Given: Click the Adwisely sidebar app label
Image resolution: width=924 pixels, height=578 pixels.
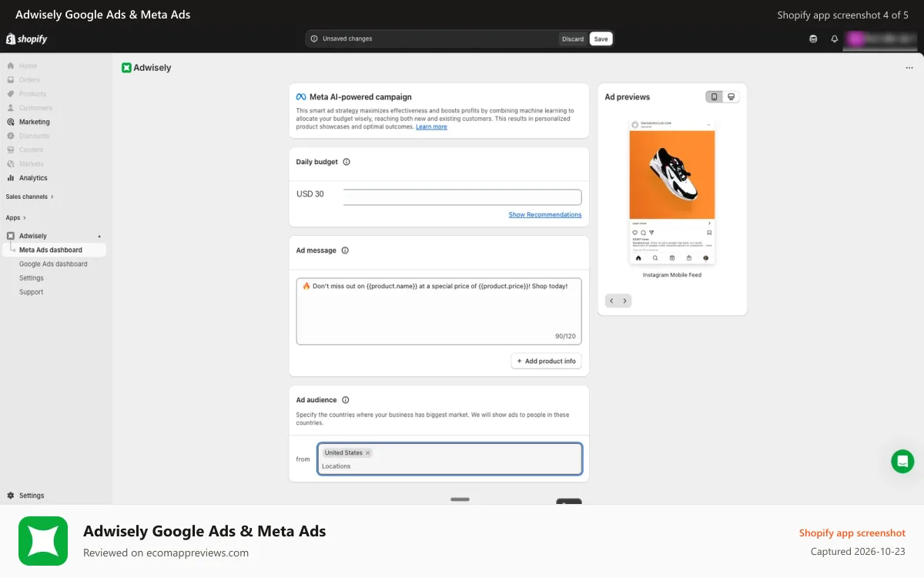Looking at the screenshot, I should (33, 236).
